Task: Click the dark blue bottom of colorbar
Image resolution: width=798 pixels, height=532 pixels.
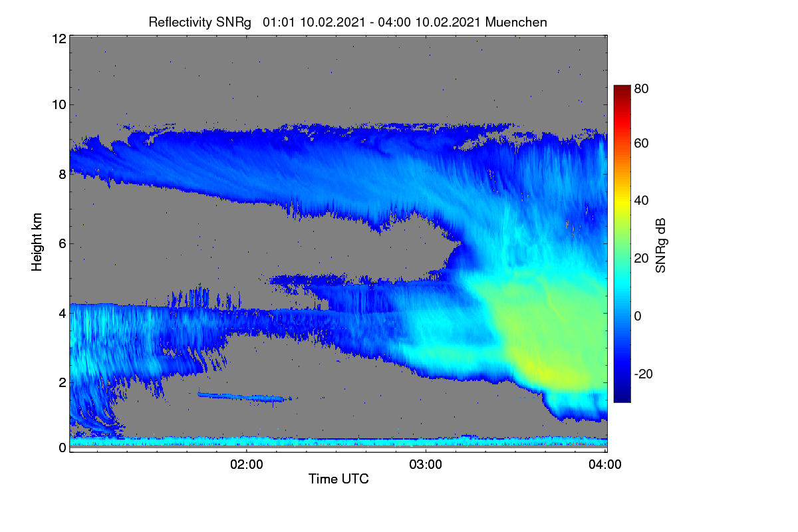Action: pyautogui.click(x=621, y=396)
